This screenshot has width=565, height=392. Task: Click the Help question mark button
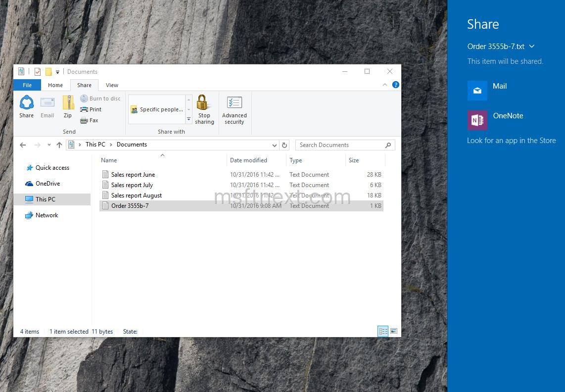396,85
